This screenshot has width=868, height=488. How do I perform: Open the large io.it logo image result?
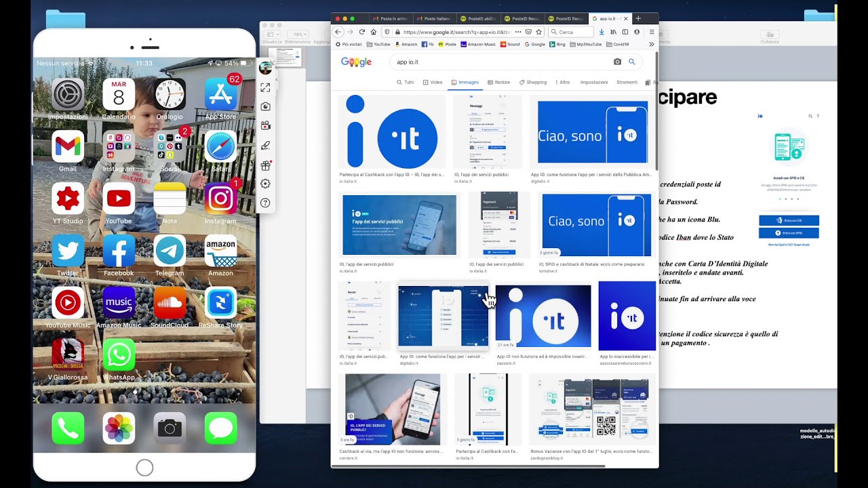point(391,131)
